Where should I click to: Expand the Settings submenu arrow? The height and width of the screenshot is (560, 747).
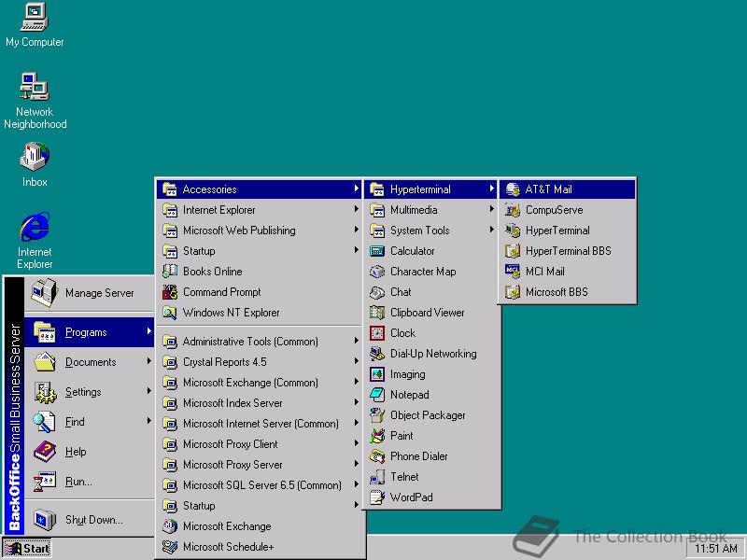point(149,391)
